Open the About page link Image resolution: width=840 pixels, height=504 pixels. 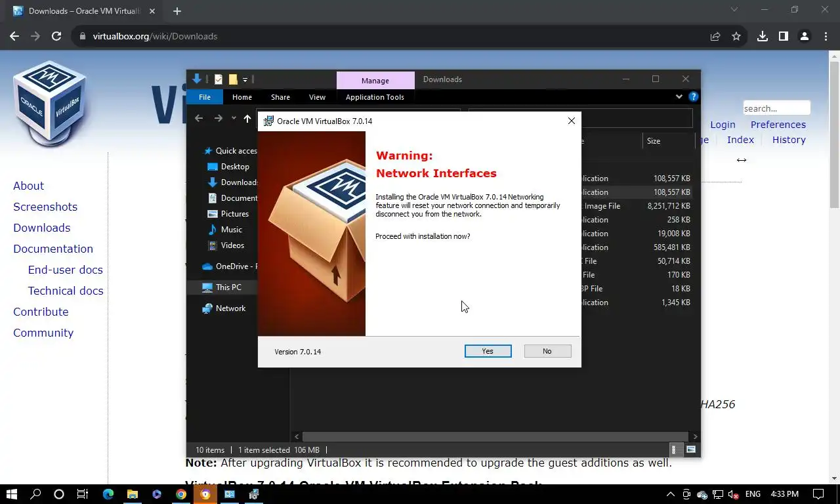coord(29,186)
